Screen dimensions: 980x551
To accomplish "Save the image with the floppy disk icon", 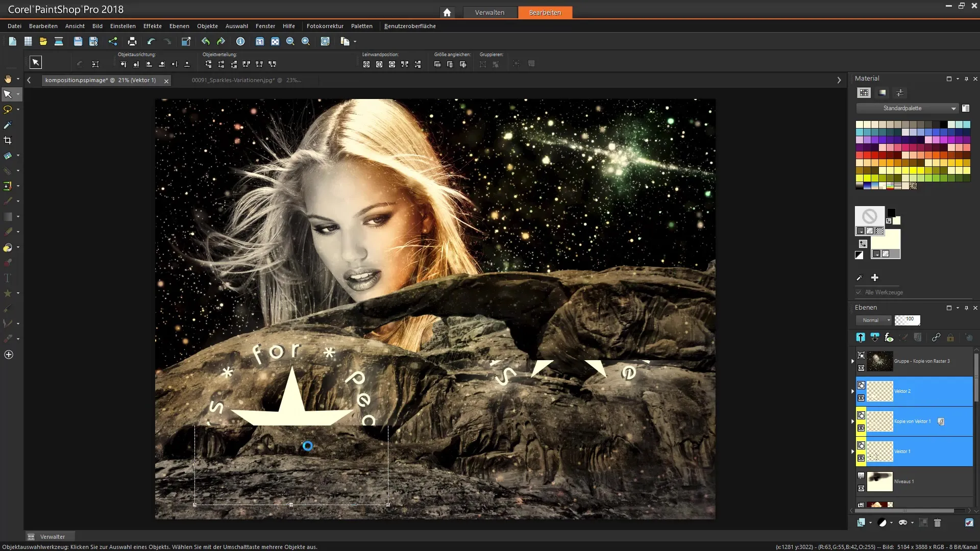I will tap(78, 41).
